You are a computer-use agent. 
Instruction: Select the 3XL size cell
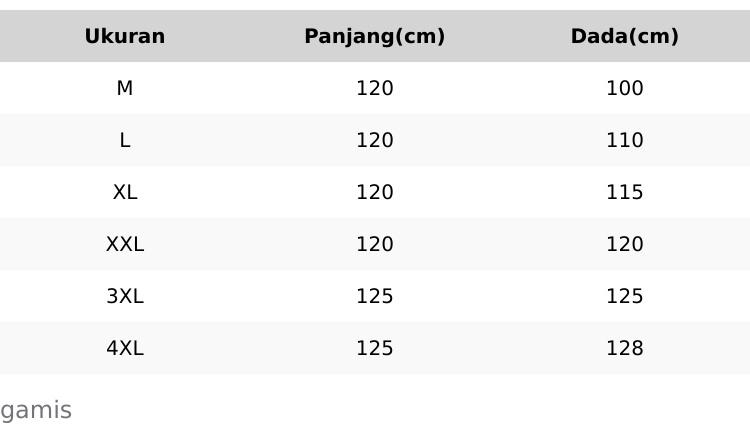click(x=125, y=297)
